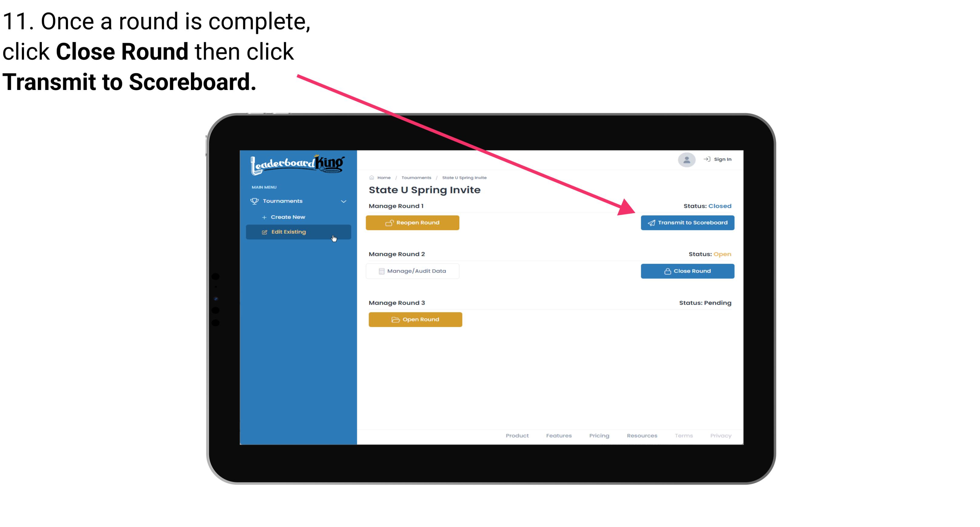Image resolution: width=980 pixels, height=527 pixels.
Task: Click the Sign In arrow icon
Action: (706, 160)
